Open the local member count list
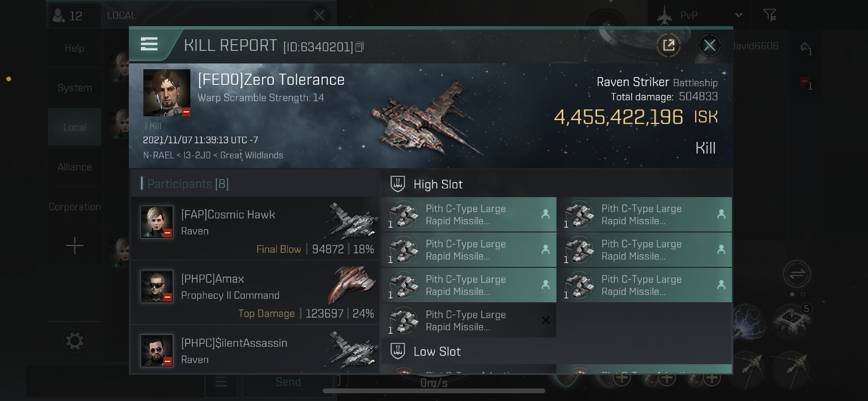 (68, 15)
